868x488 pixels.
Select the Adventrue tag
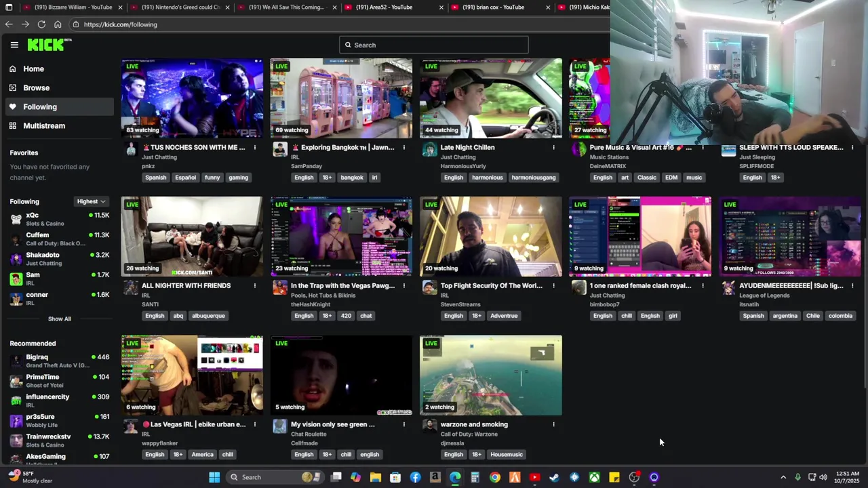tap(504, 316)
